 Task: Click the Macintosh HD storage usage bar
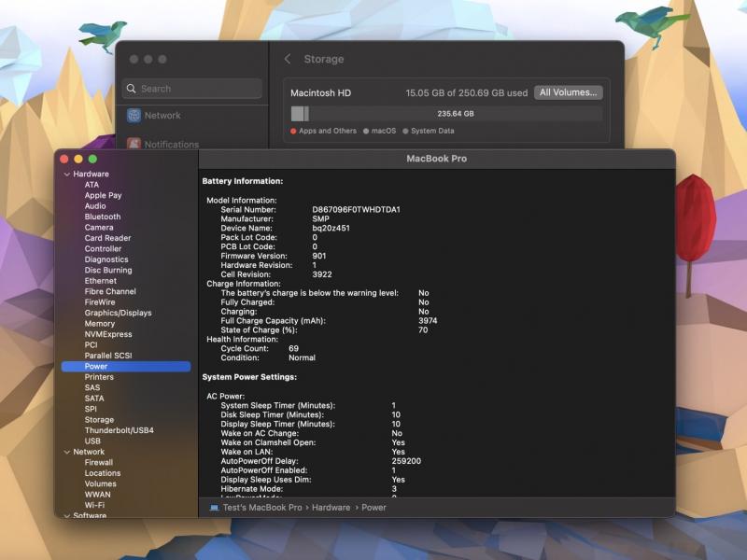coord(446,114)
